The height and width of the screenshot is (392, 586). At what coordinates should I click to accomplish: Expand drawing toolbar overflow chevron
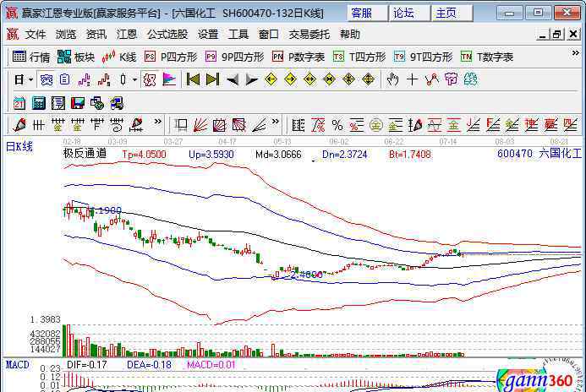[158, 125]
